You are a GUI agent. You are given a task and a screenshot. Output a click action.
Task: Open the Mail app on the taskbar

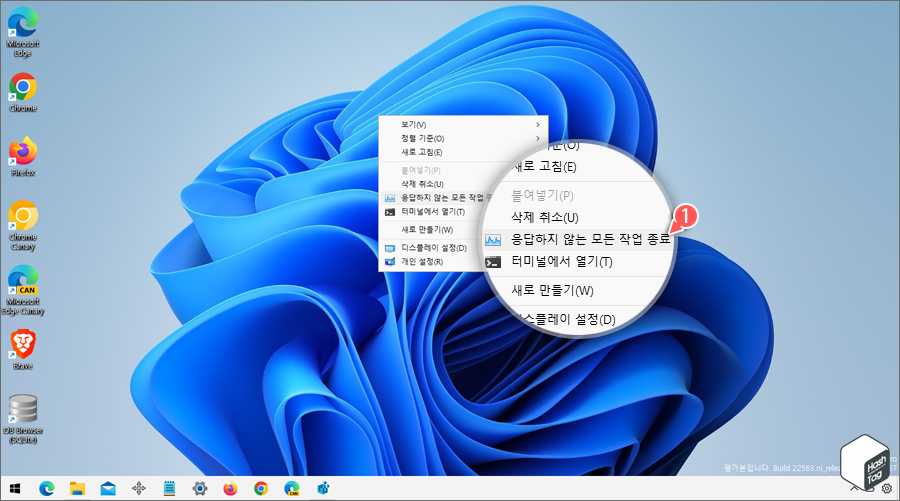coord(108,488)
